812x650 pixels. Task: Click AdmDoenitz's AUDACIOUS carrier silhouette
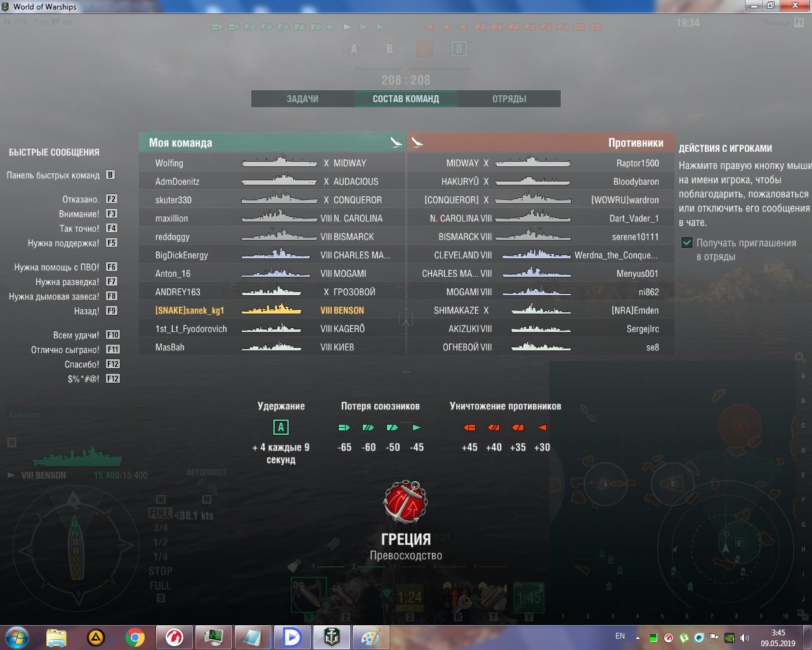(x=279, y=181)
